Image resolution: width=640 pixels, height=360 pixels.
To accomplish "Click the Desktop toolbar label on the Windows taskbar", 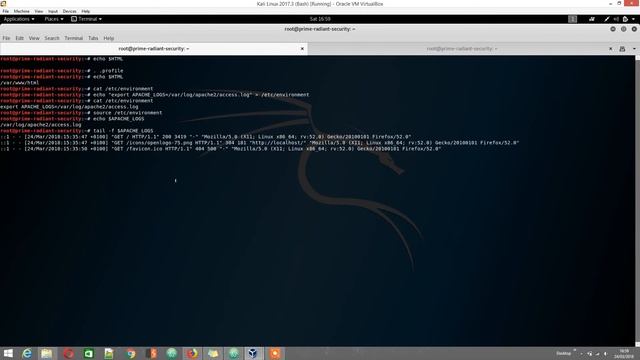I will tap(564, 353).
